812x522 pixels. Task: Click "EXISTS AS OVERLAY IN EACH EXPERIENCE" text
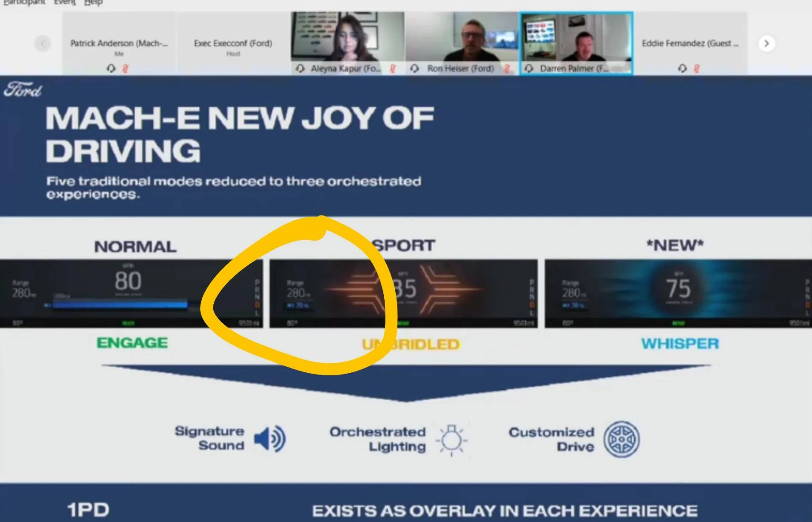tap(505, 511)
